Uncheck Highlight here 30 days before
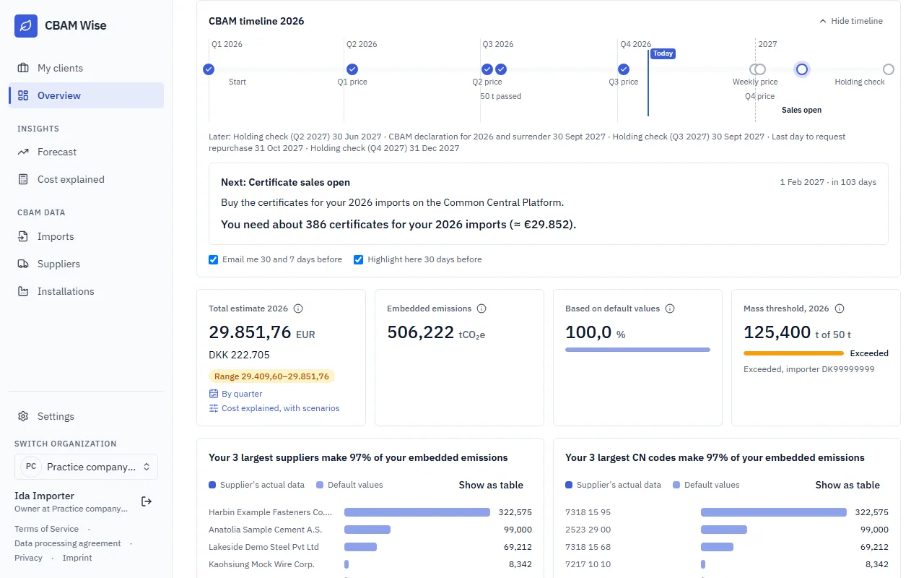Viewport: 924px width, 578px height. coord(359,259)
